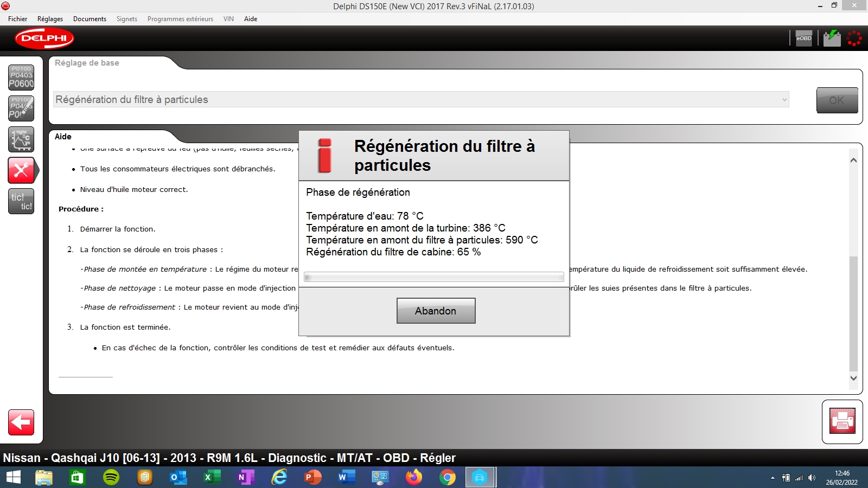Click the "La fonction est terminée." step
868x488 pixels.
[125, 327]
